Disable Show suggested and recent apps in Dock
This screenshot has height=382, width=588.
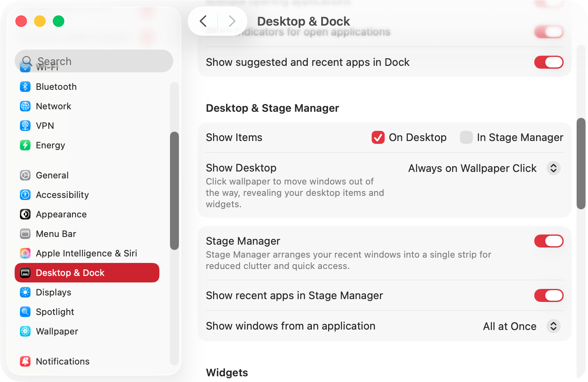[x=549, y=62]
